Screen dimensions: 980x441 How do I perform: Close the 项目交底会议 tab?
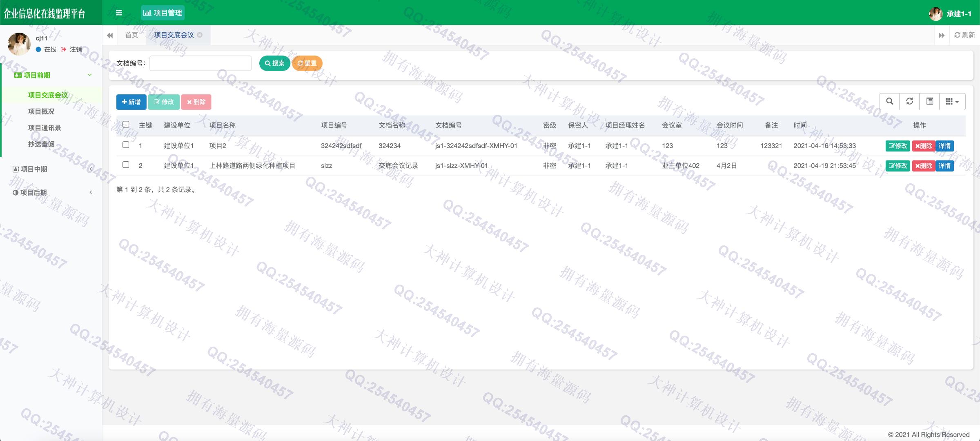[x=200, y=35]
